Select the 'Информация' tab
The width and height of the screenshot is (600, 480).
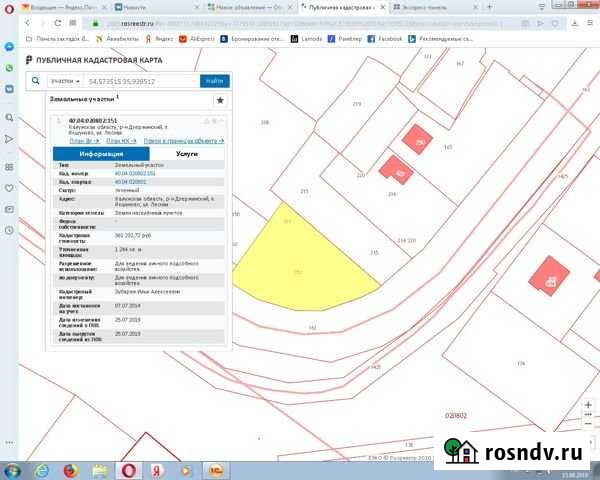[101, 155]
